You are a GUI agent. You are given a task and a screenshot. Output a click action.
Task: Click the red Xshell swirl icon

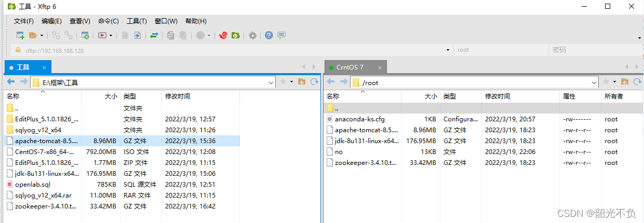(223, 35)
